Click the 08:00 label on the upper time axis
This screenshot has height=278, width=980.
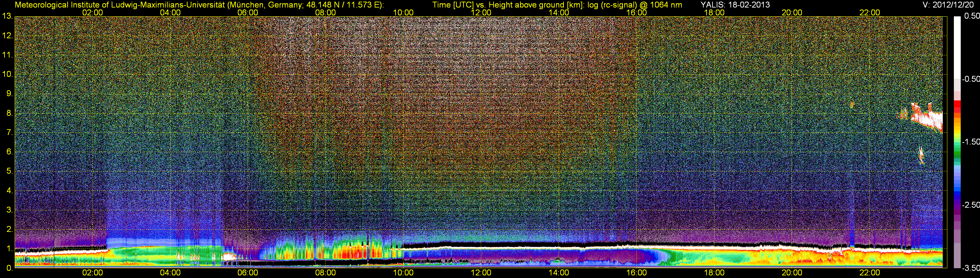pos(326,12)
